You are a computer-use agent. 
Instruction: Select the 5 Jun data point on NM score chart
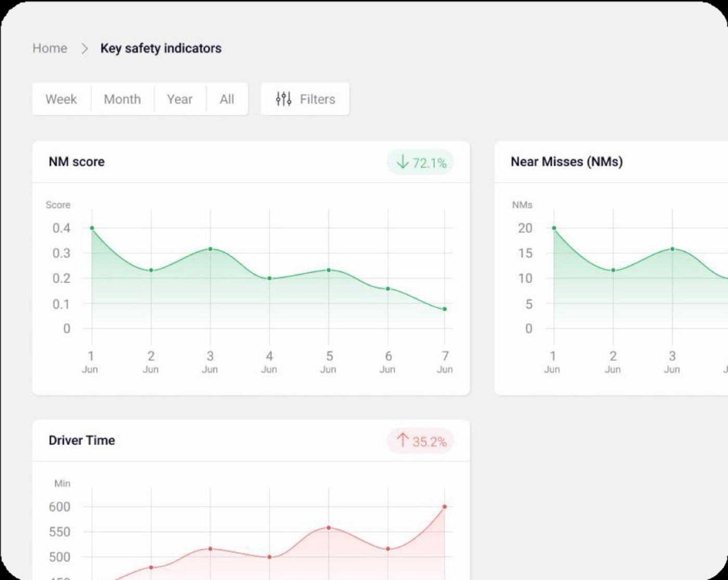tap(329, 270)
